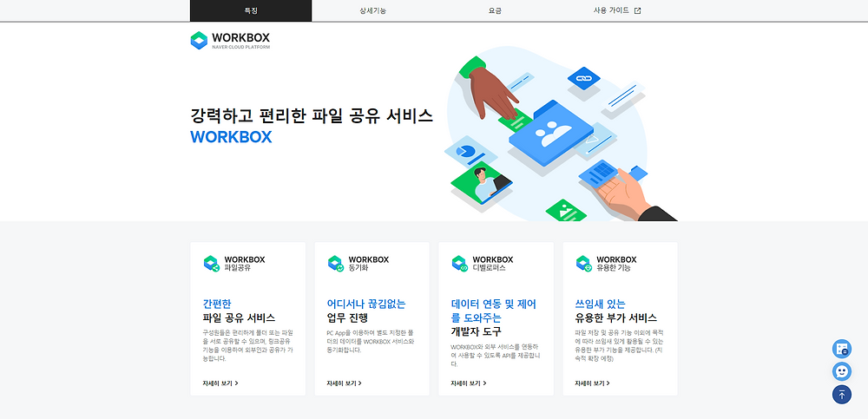Image resolution: width=868 pixels, height=419 pixels.
Task: Click the WORKBOX 파일공유 label text
Action: (x=245, y=264)
